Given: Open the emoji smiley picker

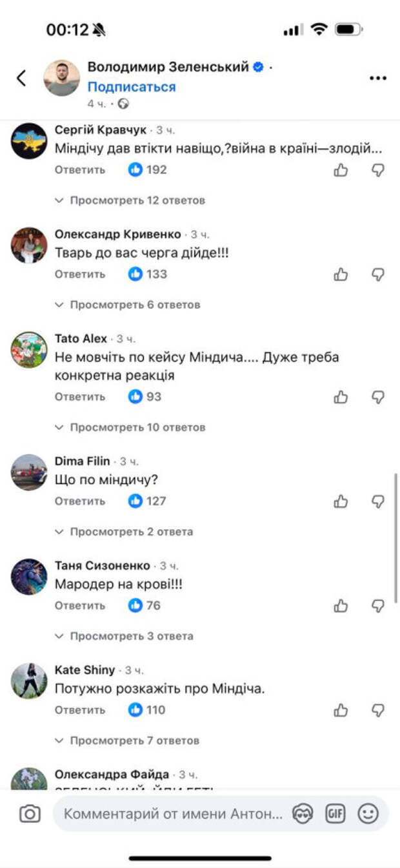Looking at the screenshot, I should coord(368,814).
